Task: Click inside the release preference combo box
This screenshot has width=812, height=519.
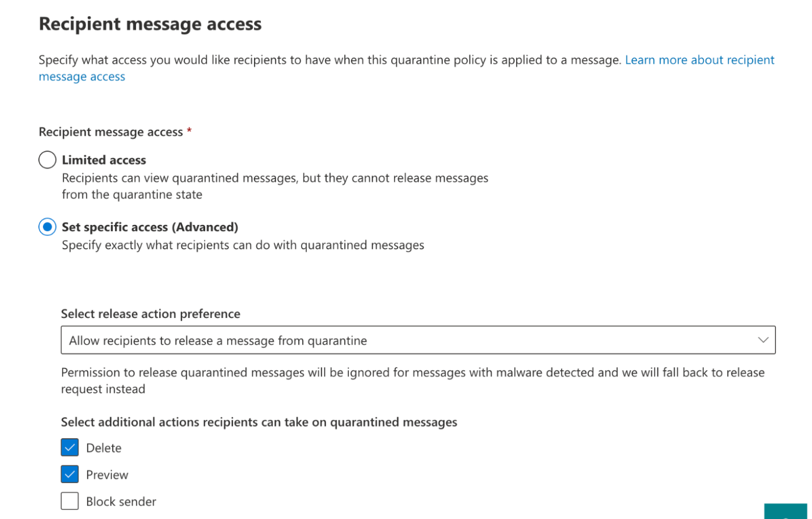Action: 349,339
